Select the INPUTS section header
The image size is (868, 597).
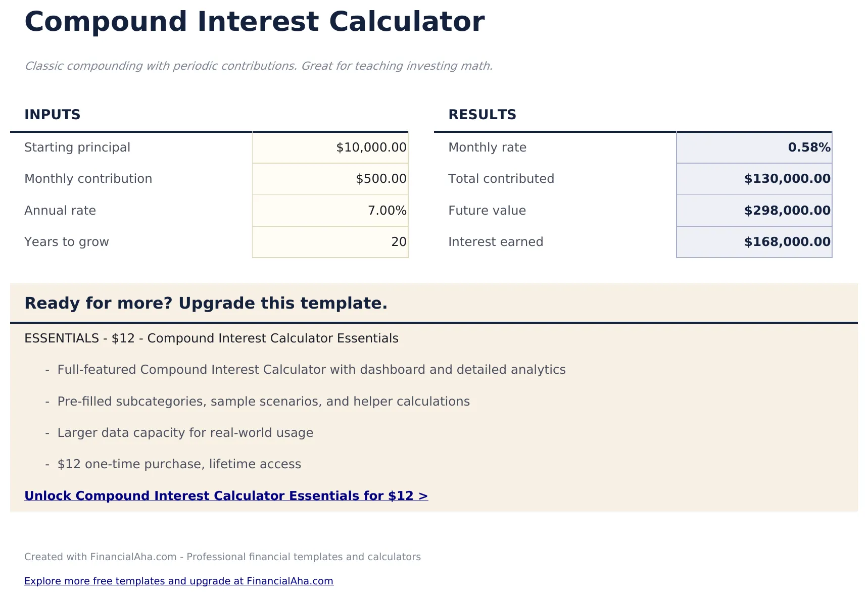(52, 114)
